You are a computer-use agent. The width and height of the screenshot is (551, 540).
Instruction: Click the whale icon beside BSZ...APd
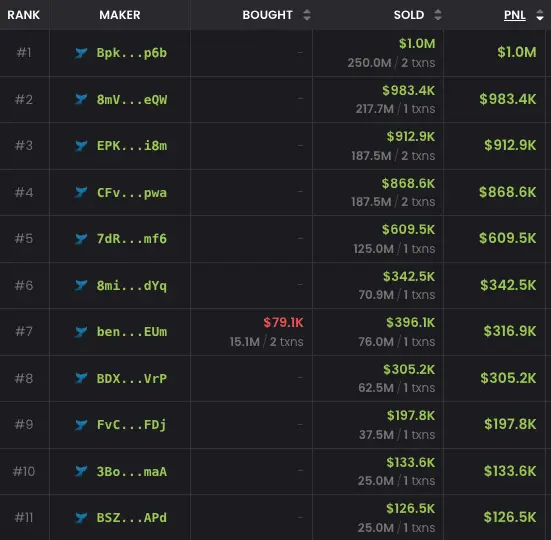coord(81,518)
